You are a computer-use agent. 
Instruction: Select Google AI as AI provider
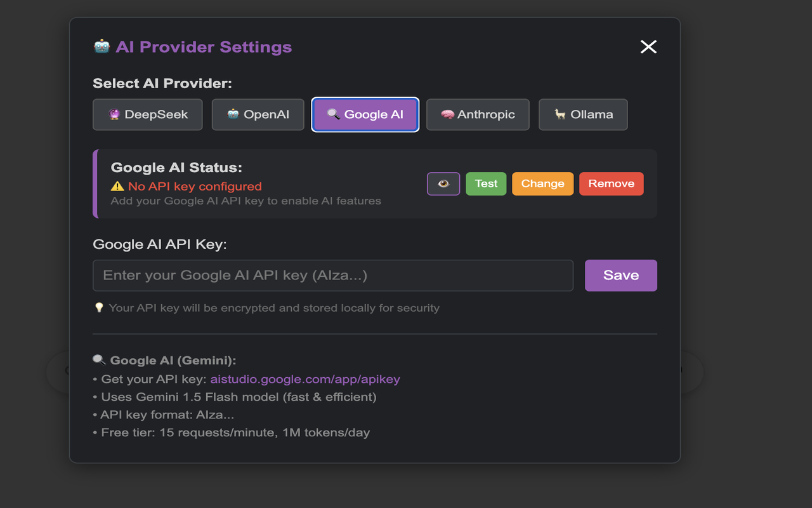point(365,115)
